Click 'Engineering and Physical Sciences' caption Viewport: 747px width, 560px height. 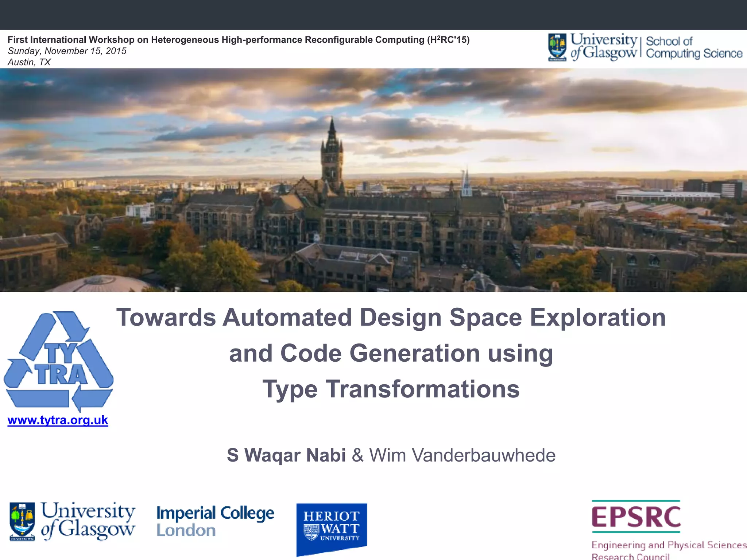[669, 545]
